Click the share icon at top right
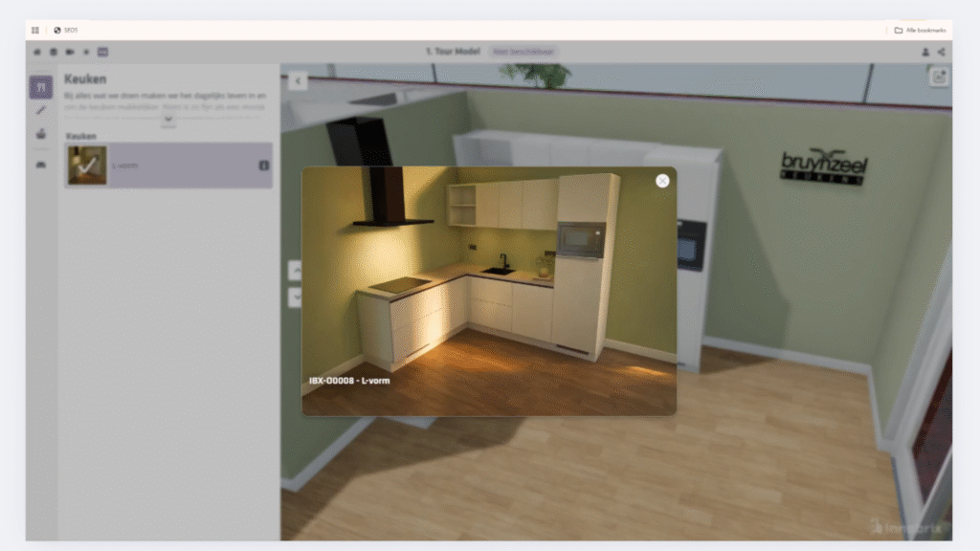The image size is (980, 551). (942, 52)
